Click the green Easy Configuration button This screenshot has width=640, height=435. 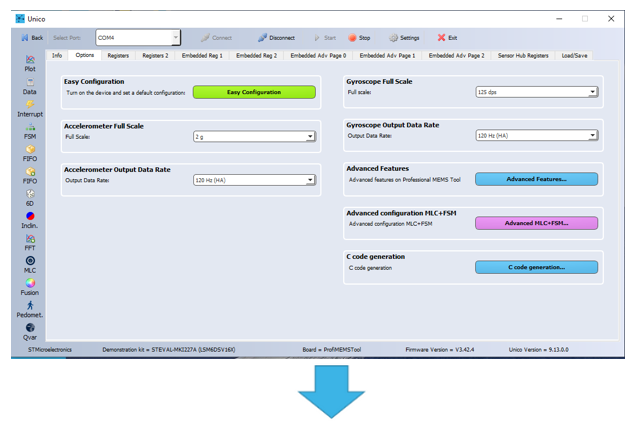(x=254, y=92)
